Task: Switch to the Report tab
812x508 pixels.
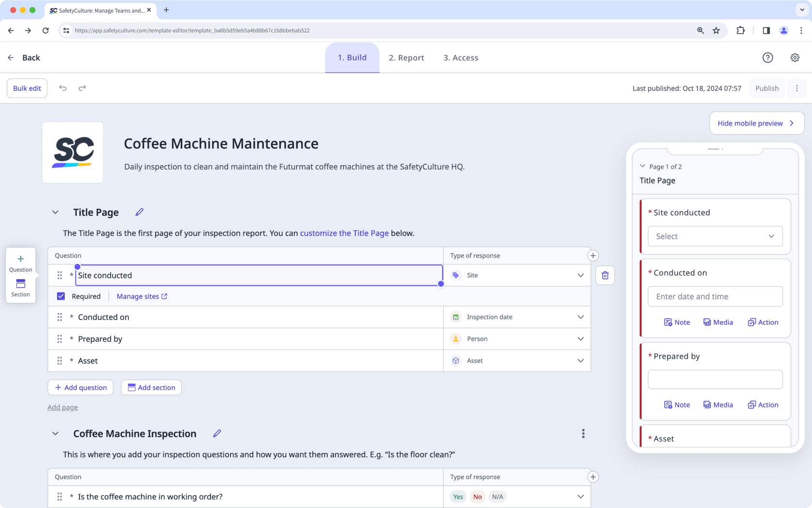Action: pyautogui.click(x=406, y=58)
